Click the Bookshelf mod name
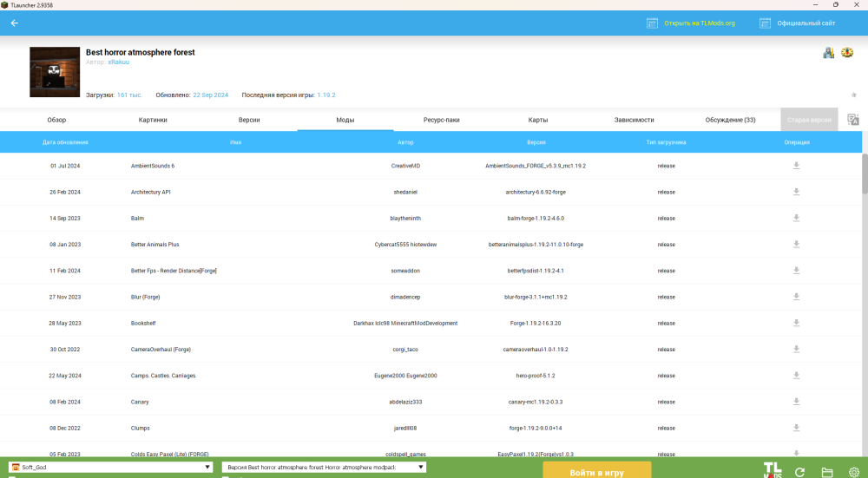 point(143,323)
